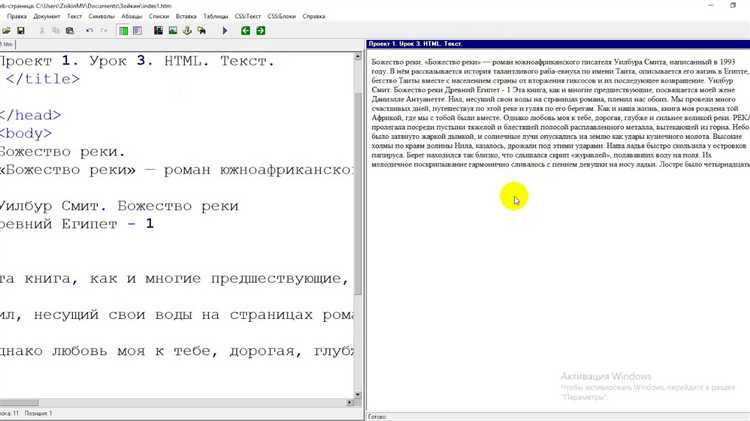Select the index1.htm document tab
The height and width of the screenshot is (421, 750).
6,44
